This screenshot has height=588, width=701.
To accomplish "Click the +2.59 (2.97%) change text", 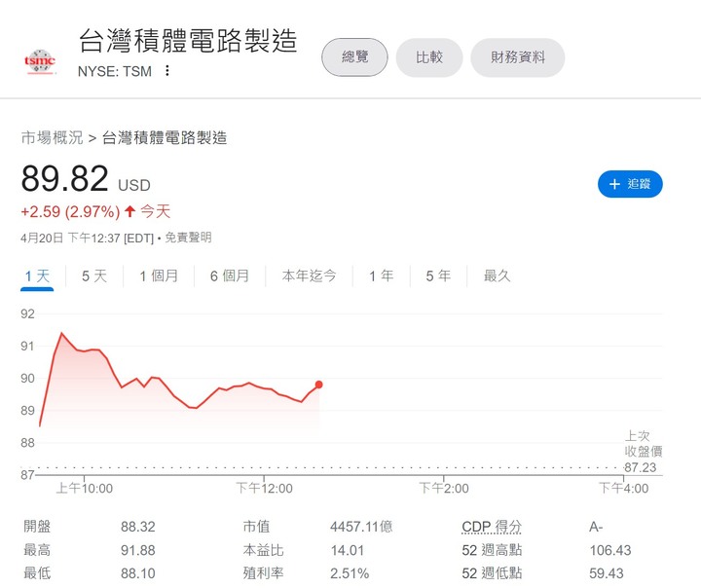I will click(x=70, y=211).
